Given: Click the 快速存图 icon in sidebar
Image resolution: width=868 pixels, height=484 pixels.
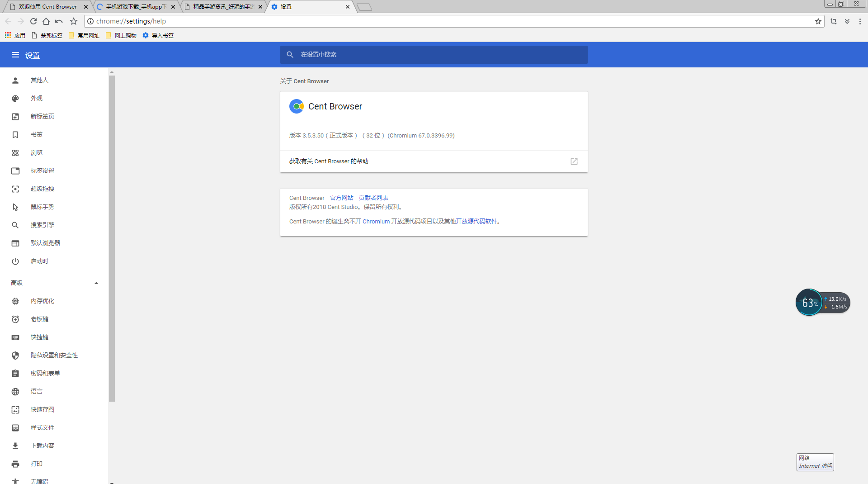Looking at the screenshot, I should 15,409.
